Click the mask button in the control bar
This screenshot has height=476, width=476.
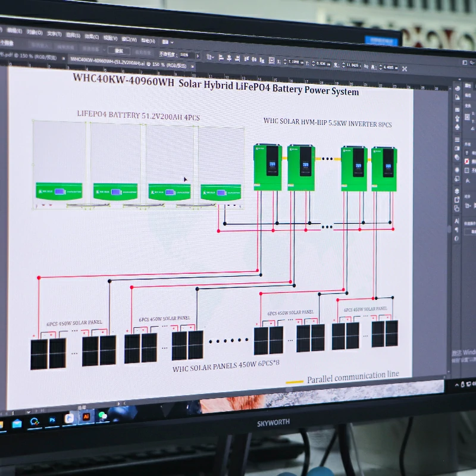(x=118, y=51)
